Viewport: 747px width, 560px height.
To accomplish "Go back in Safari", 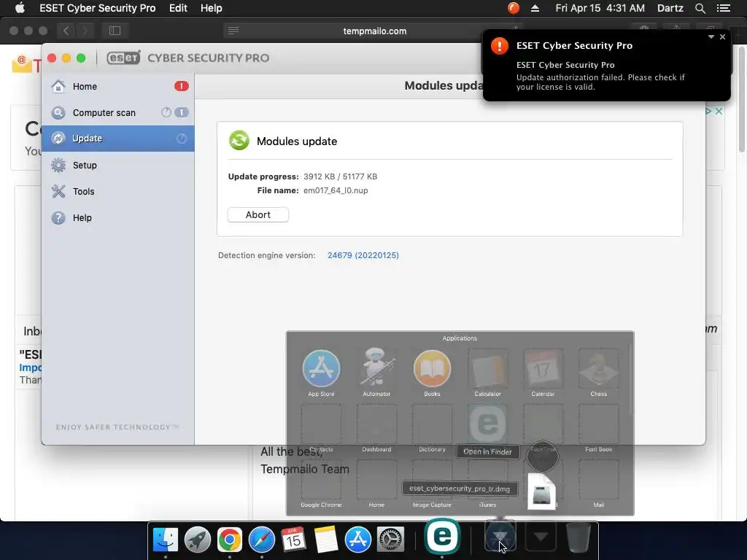I will 66,31.
